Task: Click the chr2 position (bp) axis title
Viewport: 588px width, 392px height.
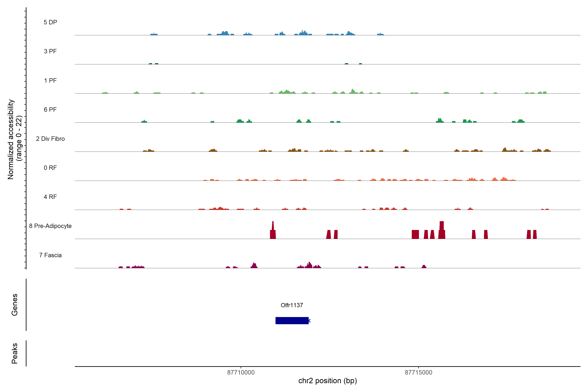Action: pyautogui.click(x=327, y=381)
